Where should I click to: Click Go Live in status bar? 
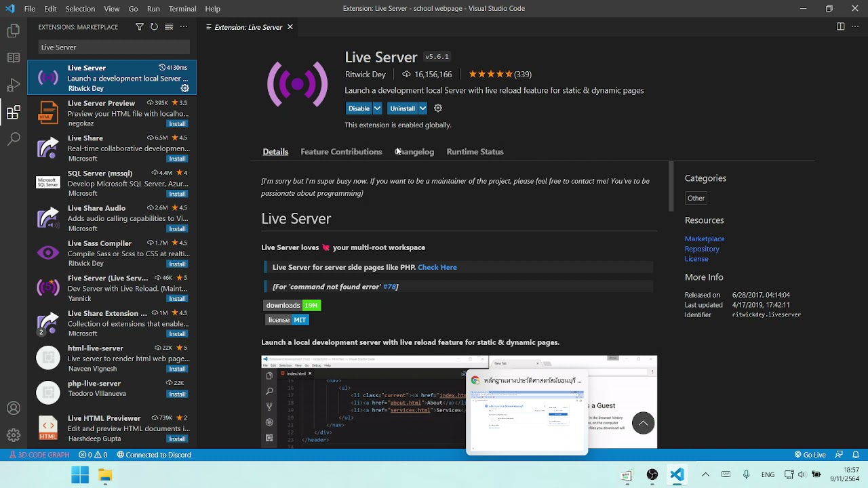click(810, 455)
